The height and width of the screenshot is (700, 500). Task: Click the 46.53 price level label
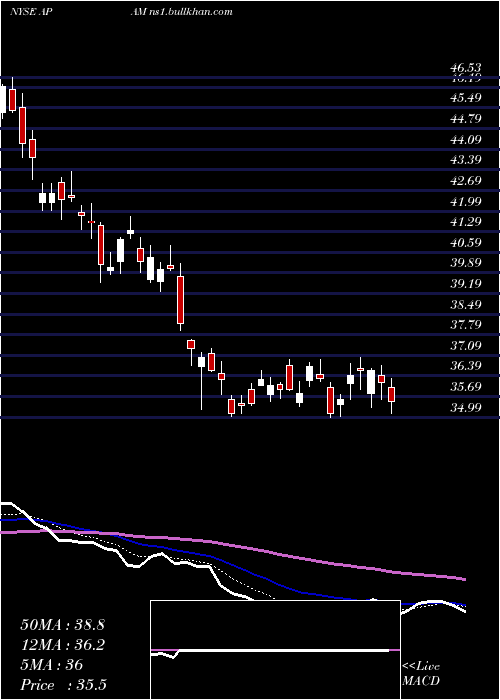[x=466, y=68]
